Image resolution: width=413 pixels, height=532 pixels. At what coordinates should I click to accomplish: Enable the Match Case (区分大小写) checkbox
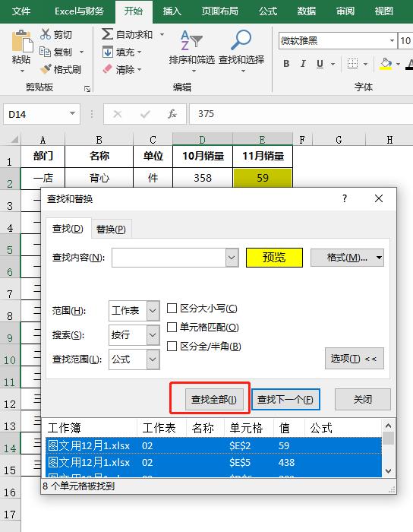tap(172, 308)
